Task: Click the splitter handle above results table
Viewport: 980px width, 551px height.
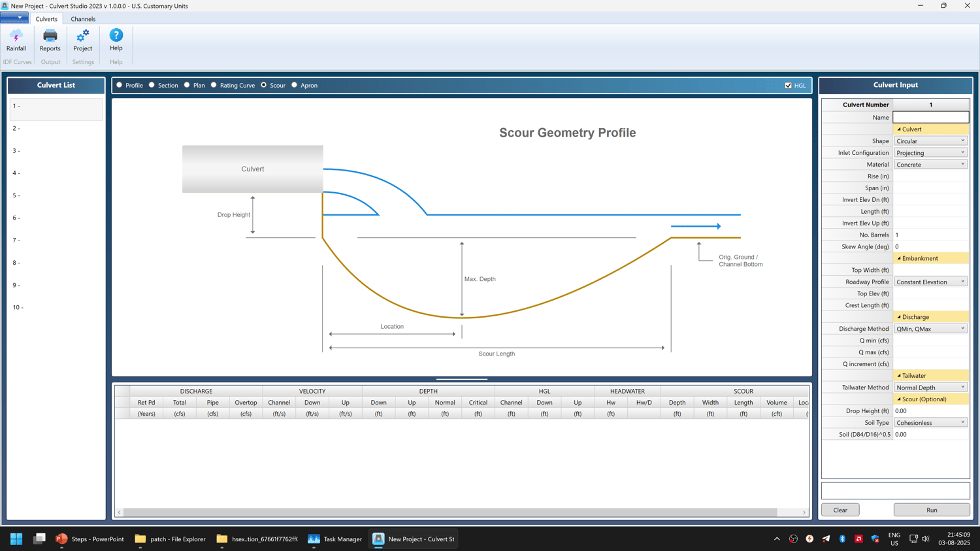Action: click(462, 379)
